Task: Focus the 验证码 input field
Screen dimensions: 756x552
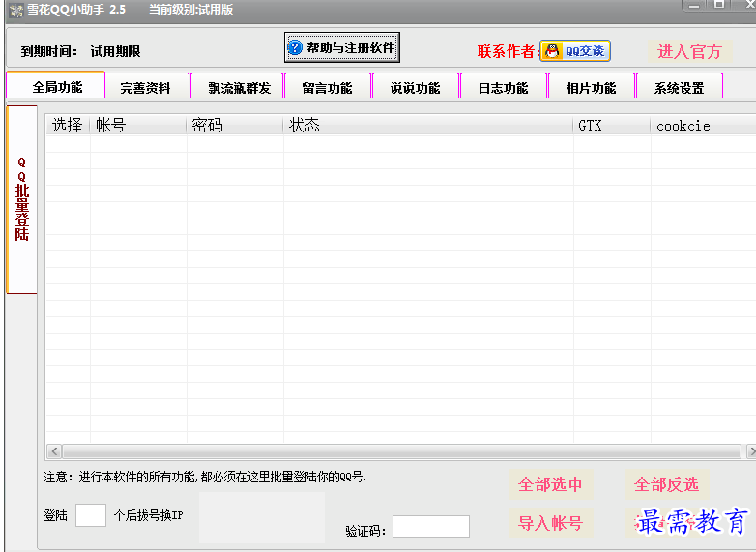Action: [431, 527]
